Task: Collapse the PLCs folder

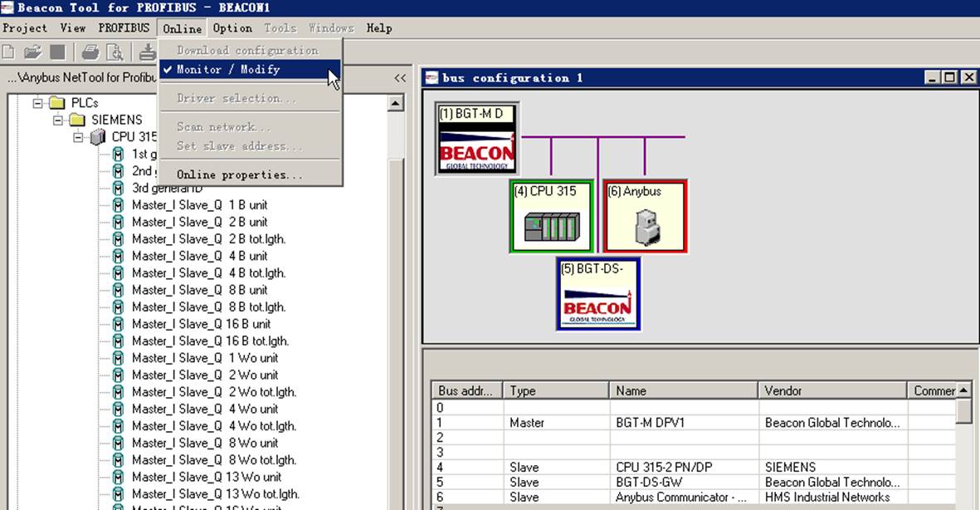Action: coord(38,103)
